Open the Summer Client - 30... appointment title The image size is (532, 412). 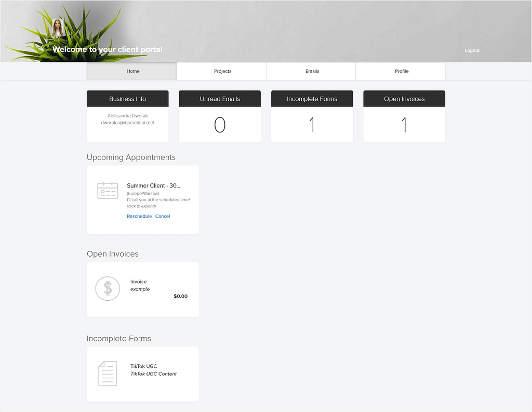(153, 185)
